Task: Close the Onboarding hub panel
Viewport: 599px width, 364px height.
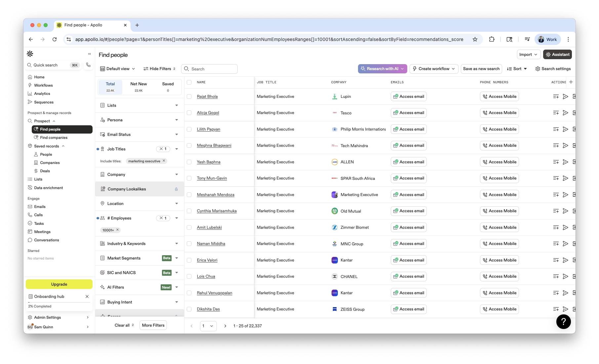Action: [x=87, y=297]
